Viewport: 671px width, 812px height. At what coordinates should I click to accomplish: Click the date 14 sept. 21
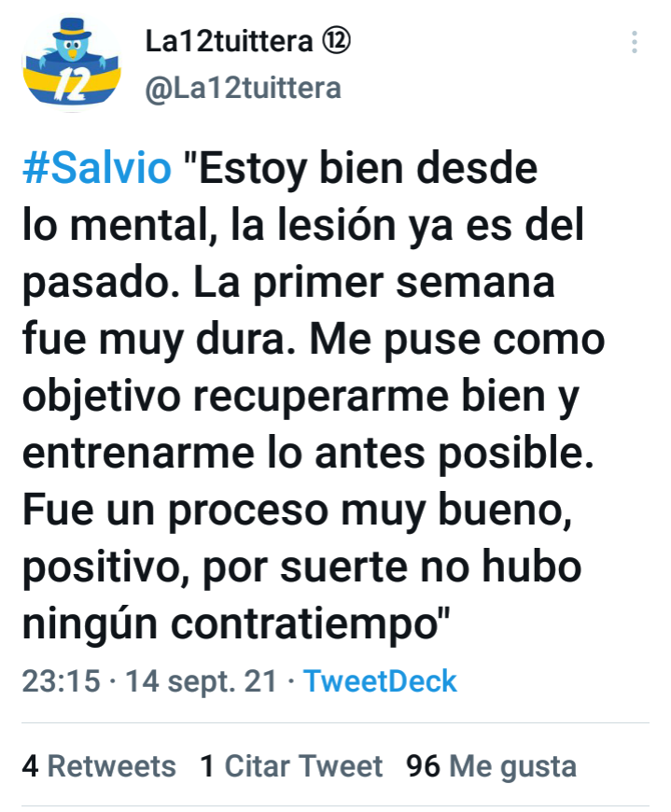coord(202,681)
